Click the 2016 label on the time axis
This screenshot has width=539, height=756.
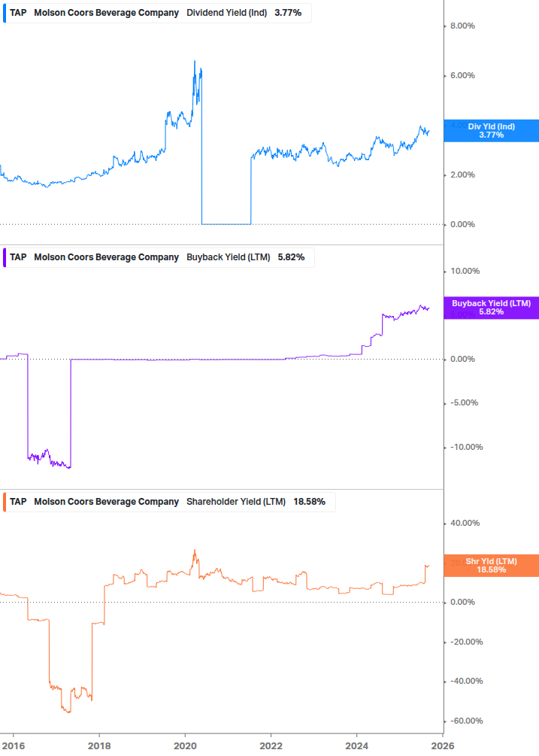(x=14, y=746)
